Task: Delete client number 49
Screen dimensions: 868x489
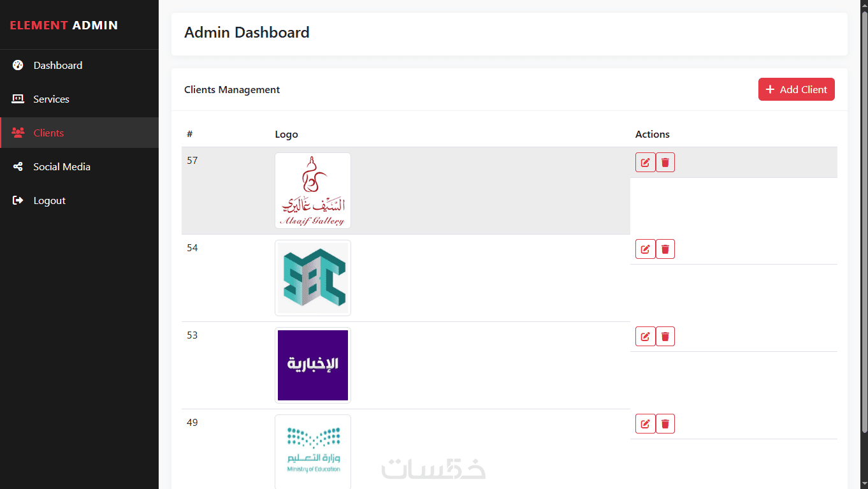Action: coord(665,424)
